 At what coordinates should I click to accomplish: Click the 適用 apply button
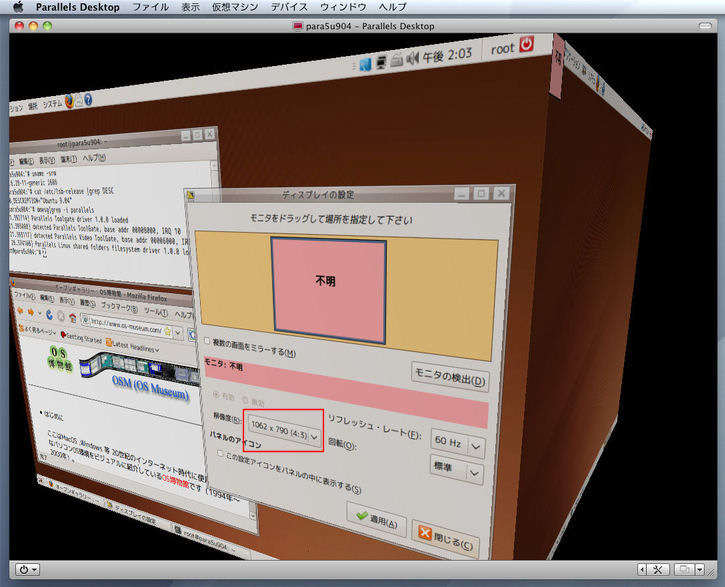point(377,520)
